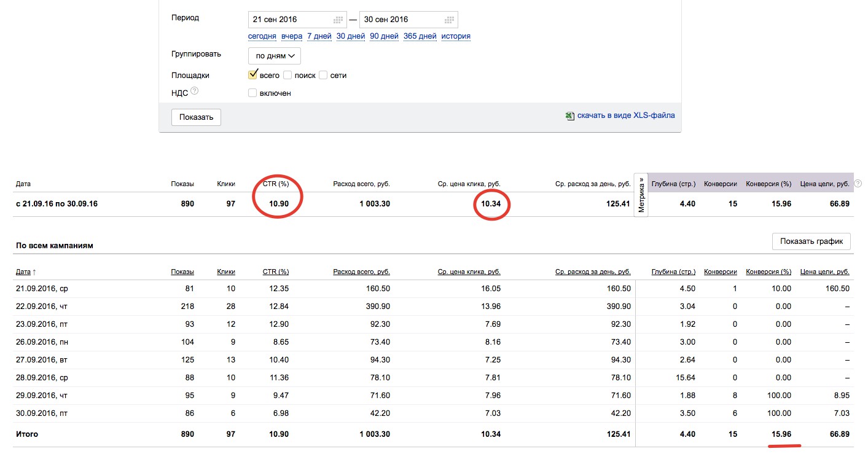Click help icon beside Цена цели header

click(x=858, y=184)
